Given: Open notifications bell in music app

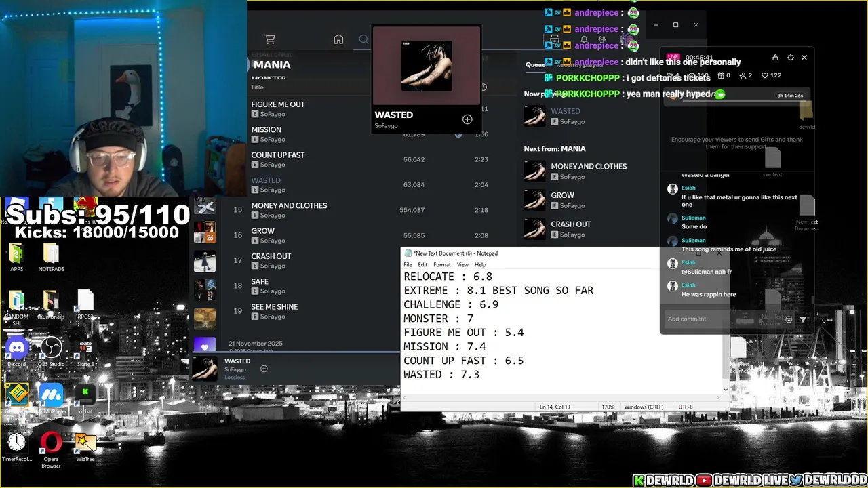Looking at the screenshot, I should (x=584, y=39).
